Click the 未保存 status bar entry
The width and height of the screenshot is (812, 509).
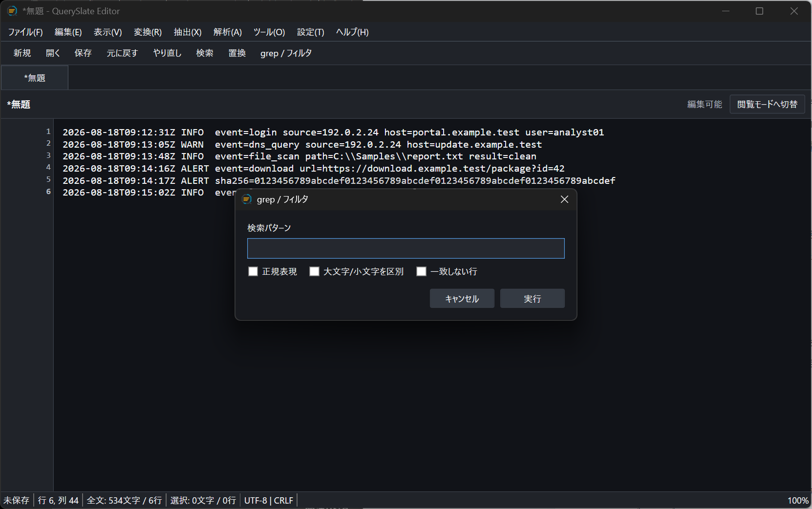[17, 501]
